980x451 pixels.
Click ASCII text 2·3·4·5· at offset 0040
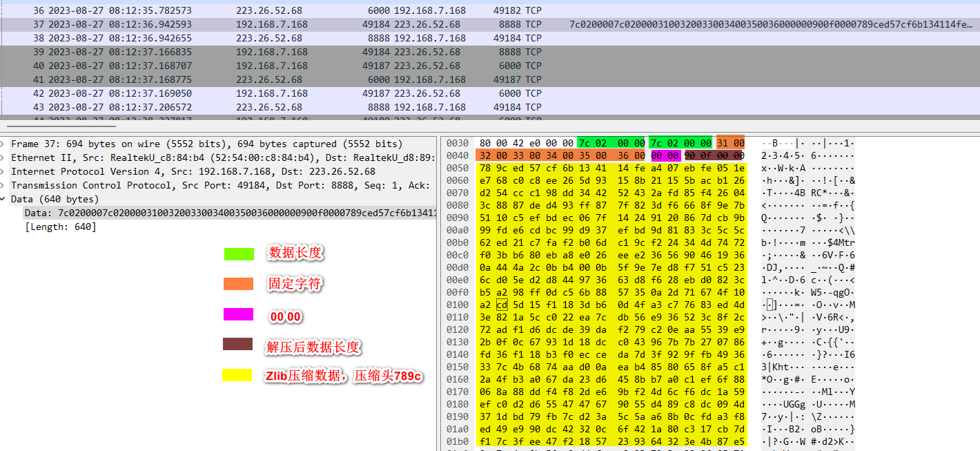(784, 156)
